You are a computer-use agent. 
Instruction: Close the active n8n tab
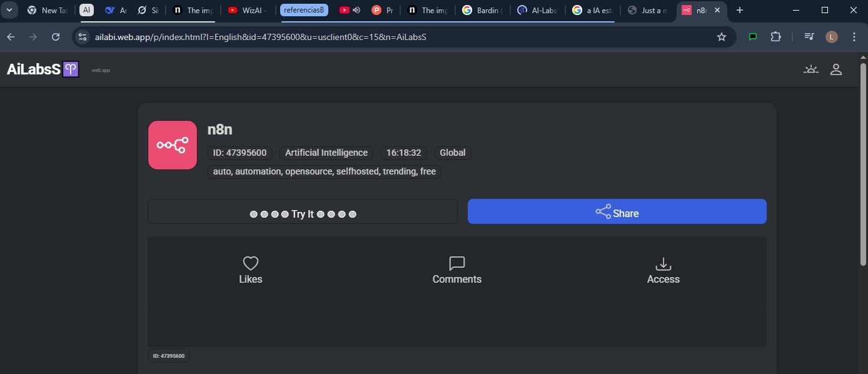click(x=717, y=10)
